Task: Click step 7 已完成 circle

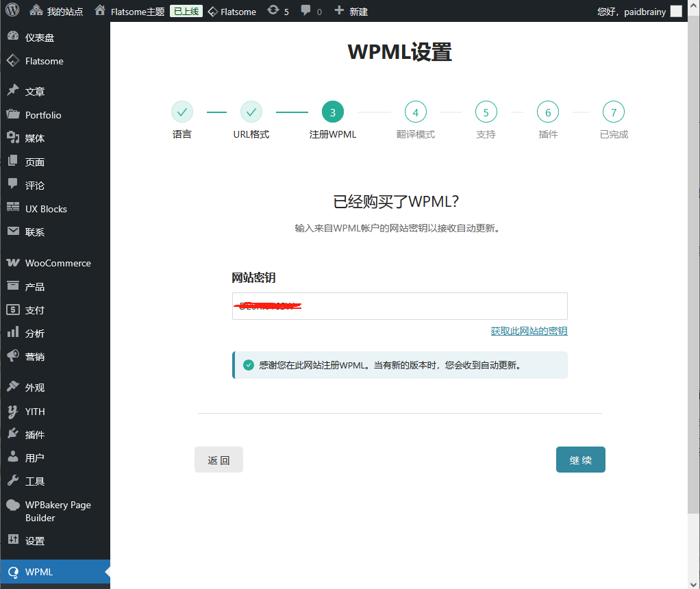Action: click(614, 112)
